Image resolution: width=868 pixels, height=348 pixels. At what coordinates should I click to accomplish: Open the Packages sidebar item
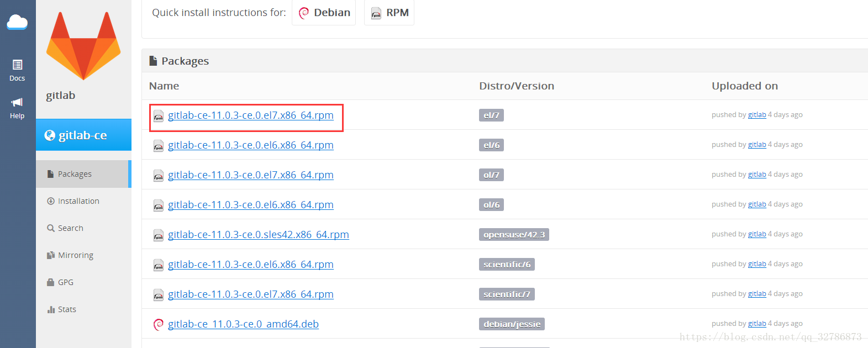click(83, 174)
